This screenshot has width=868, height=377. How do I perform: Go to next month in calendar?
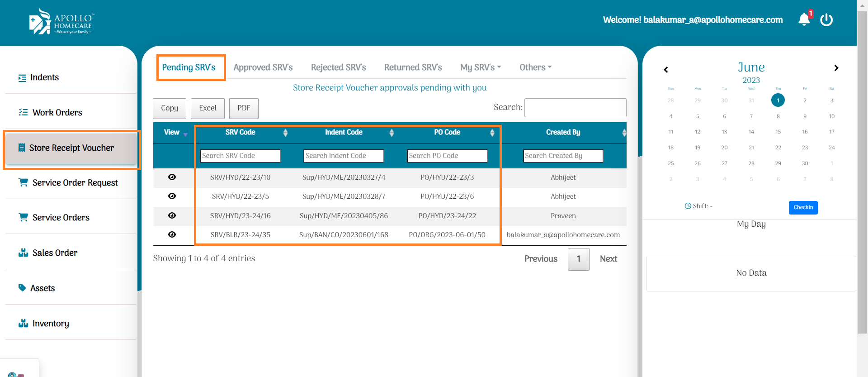[x=836, y=68]
